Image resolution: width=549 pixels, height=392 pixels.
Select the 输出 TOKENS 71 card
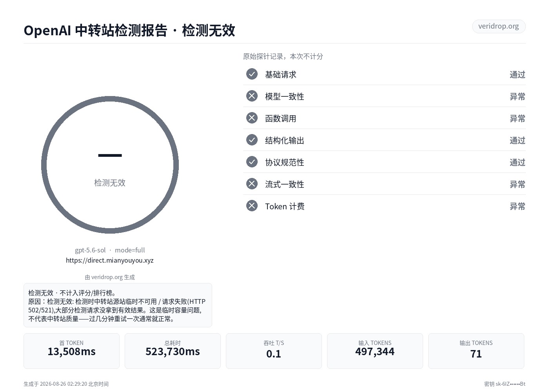point(476,351)
